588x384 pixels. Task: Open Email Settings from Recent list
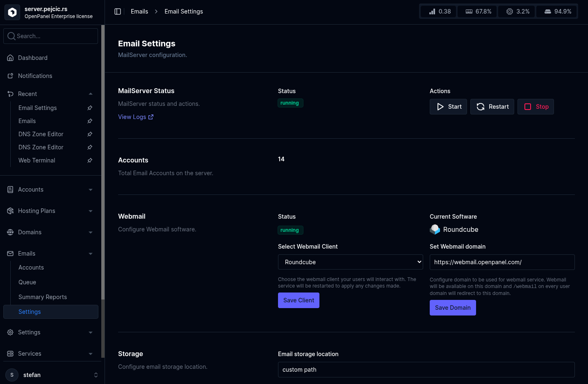(38, 108)
